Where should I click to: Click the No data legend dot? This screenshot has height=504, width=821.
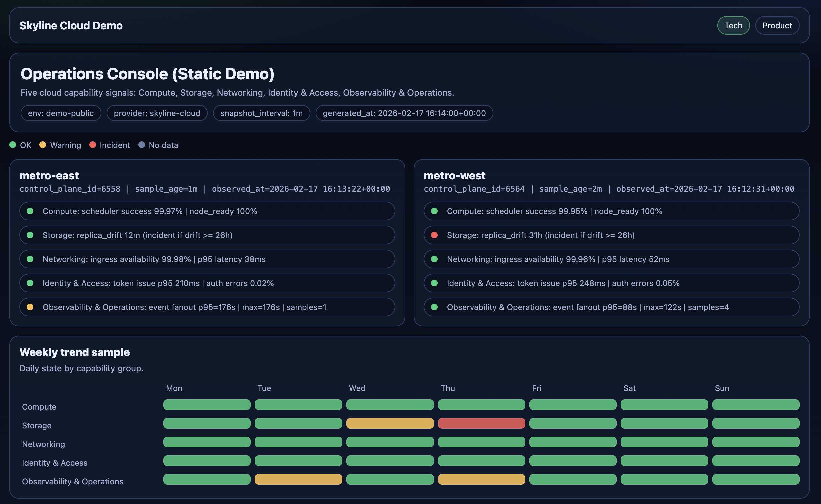coord(142,145)
